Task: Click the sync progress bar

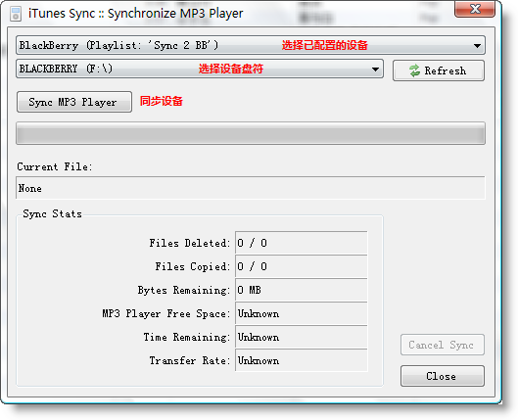Action: 251,133
